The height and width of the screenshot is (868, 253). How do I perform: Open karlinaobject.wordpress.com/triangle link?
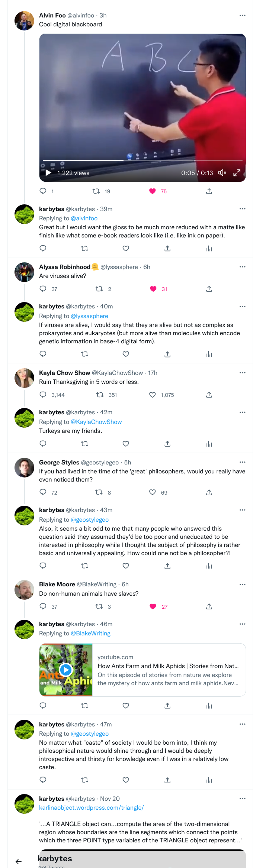coord(92,807)
